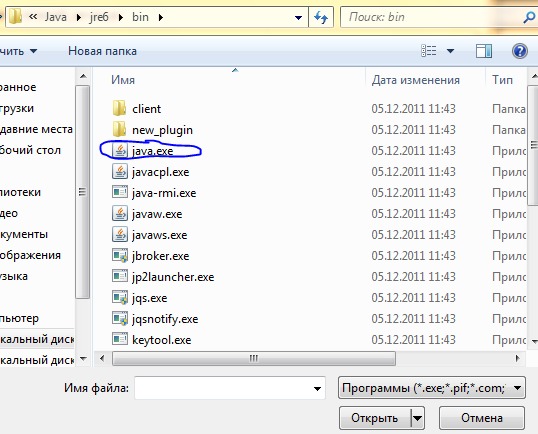Select file name java-rmi.exe
The height and width of the screenshot is (434, 538).
pyautogui.click(x=164, y=193)
